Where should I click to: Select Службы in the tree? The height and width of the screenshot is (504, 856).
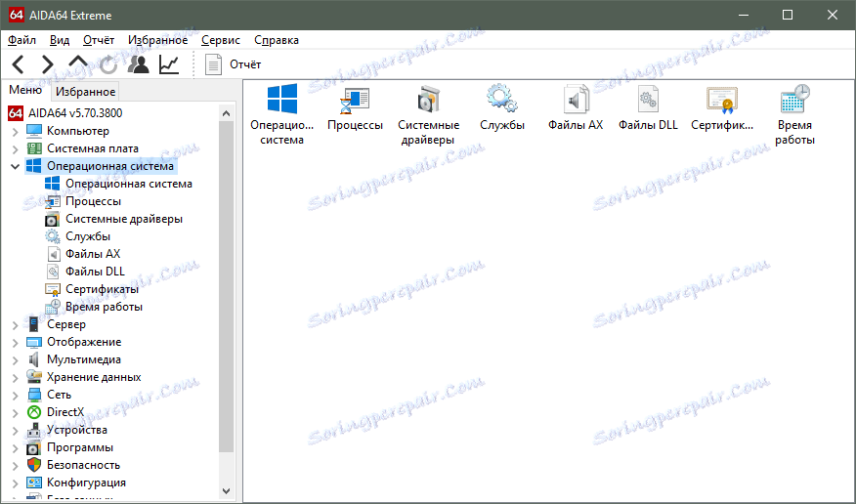click(x=88, y=236)
